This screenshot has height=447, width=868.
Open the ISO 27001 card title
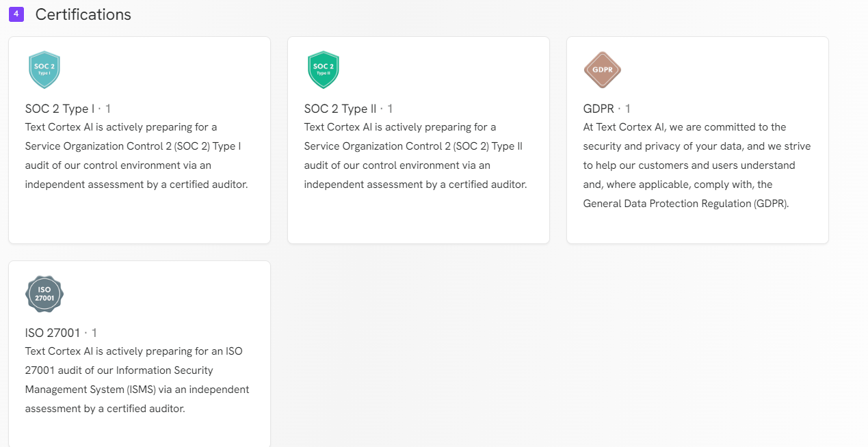[53, 333]
